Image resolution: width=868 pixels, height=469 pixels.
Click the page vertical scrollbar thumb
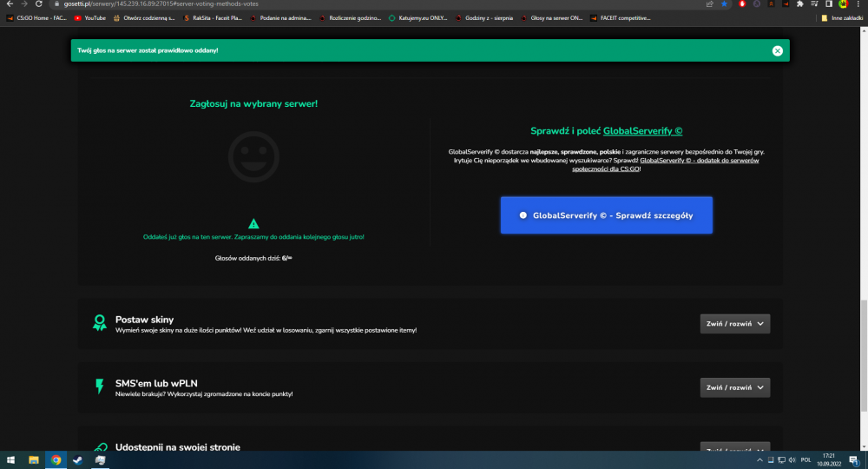point(864,355)
